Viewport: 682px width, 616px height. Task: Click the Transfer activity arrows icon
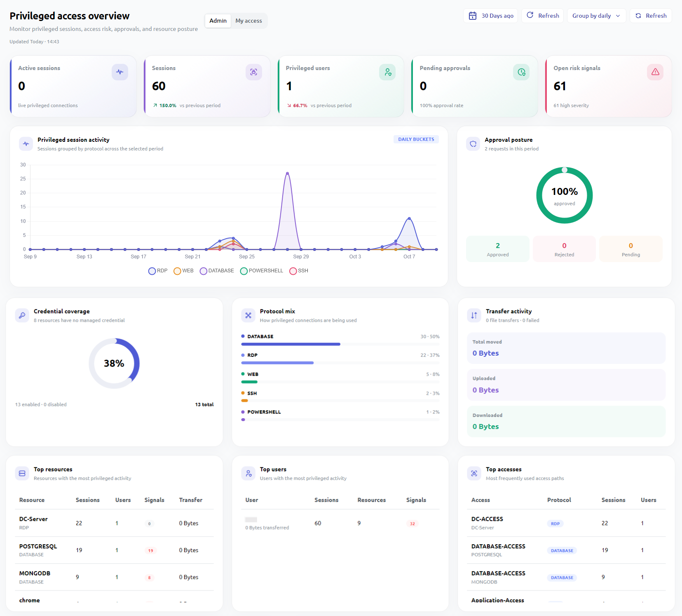474,315
